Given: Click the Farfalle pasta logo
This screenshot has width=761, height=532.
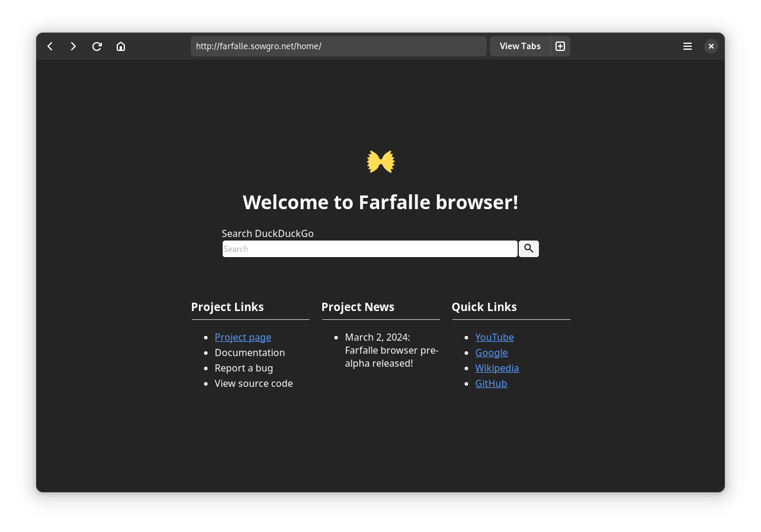Looking at the screenshot, I should click(x=381, y=162).
